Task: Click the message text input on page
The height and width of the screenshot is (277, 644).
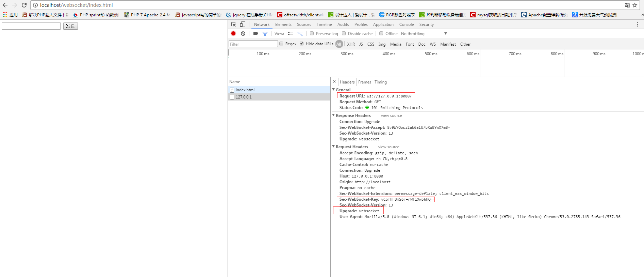Action: point(31,26)
